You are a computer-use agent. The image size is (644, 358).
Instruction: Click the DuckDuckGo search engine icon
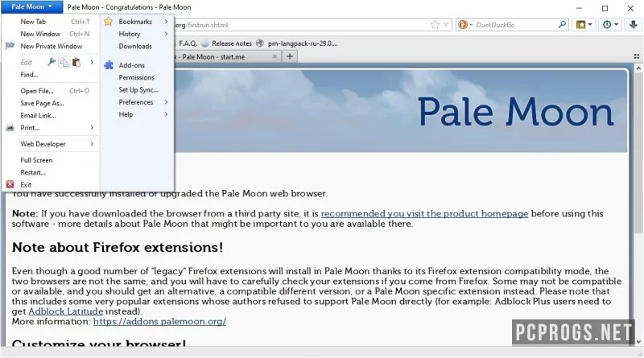464,25
